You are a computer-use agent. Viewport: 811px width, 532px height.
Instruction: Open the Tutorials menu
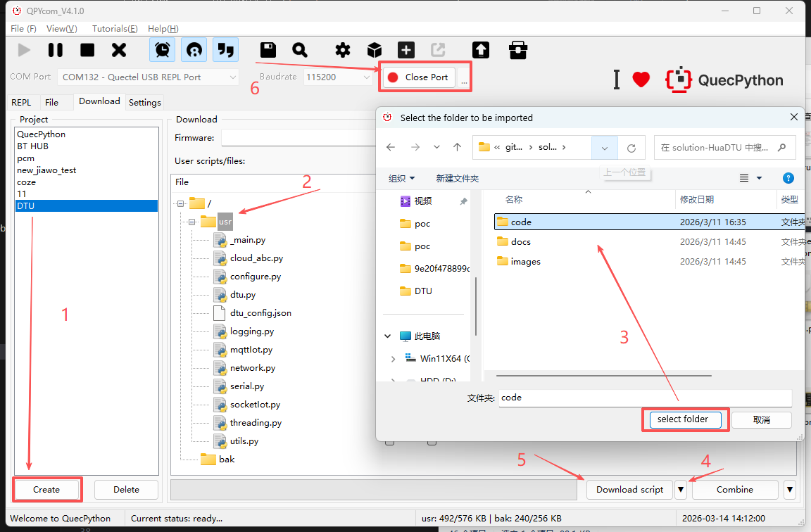click(115, 29)
